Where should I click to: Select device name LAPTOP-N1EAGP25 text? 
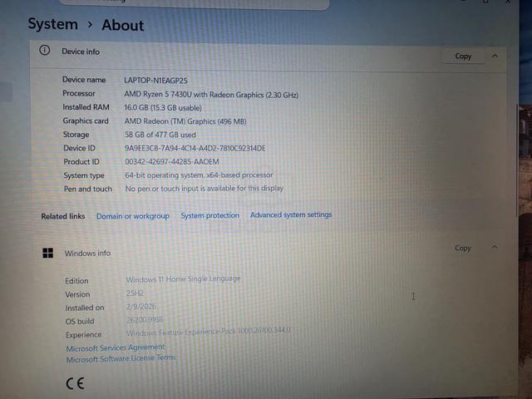point(155,81)
